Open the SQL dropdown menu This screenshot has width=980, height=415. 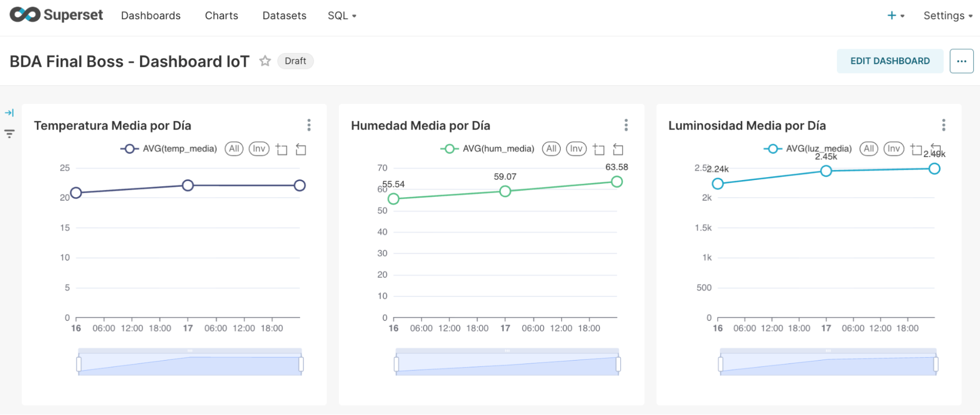(x=342, y=16)
